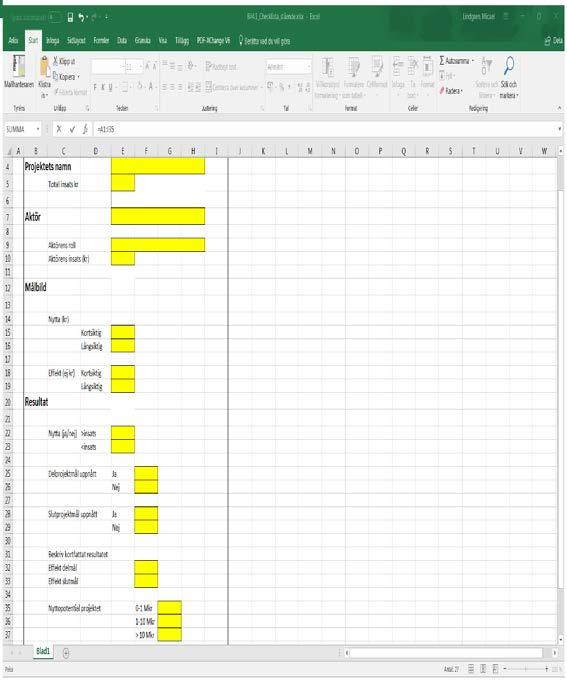Cancel formula entry with the X icon
The width and height of the screenshot is (567, 682).
pos(59,129)
